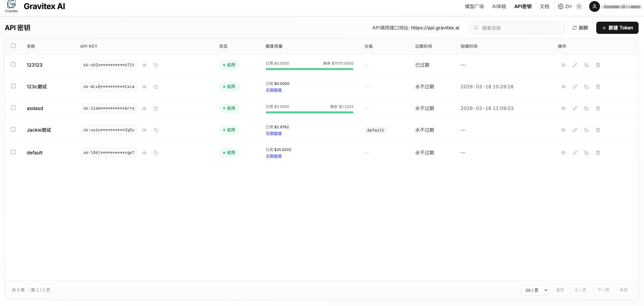Delete the 123c测试 token

click(598, 87)
